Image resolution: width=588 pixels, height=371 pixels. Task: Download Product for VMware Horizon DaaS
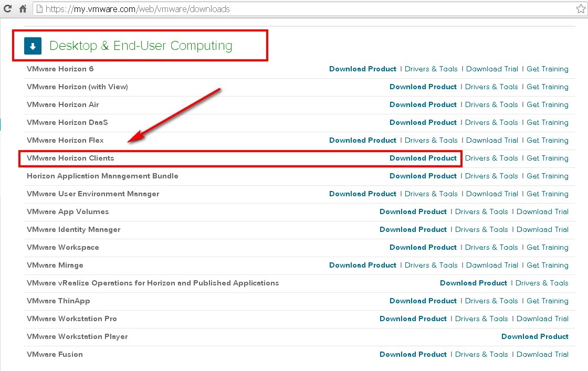[x=423, y=123]
